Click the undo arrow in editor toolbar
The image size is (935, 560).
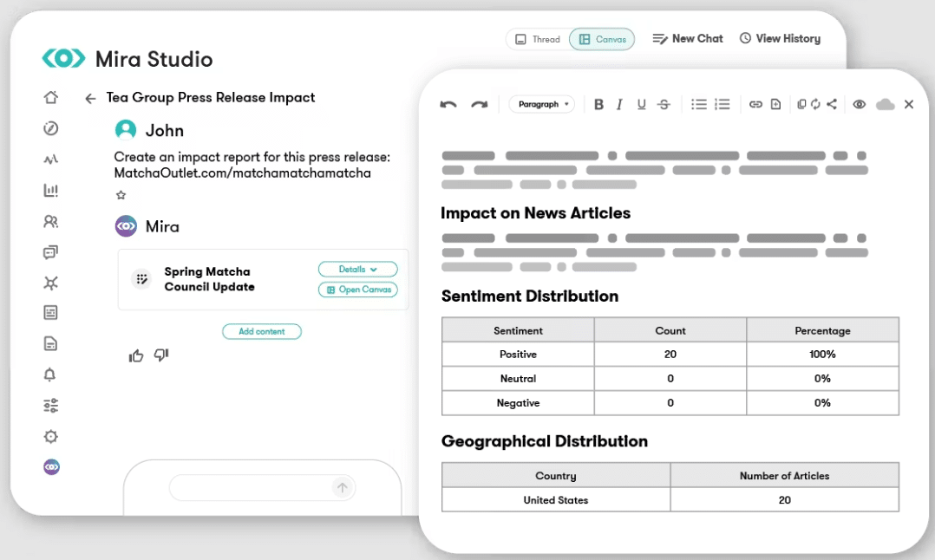pos(448,104)
